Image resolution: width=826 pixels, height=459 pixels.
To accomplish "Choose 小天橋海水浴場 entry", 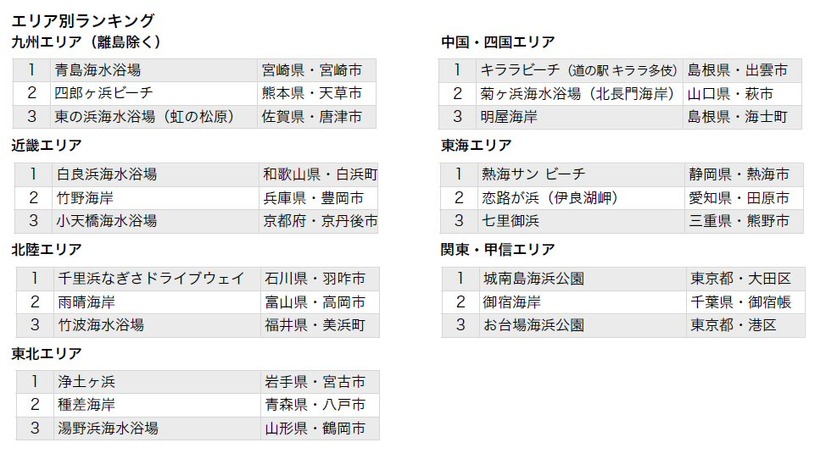I will tap(107, 221).
